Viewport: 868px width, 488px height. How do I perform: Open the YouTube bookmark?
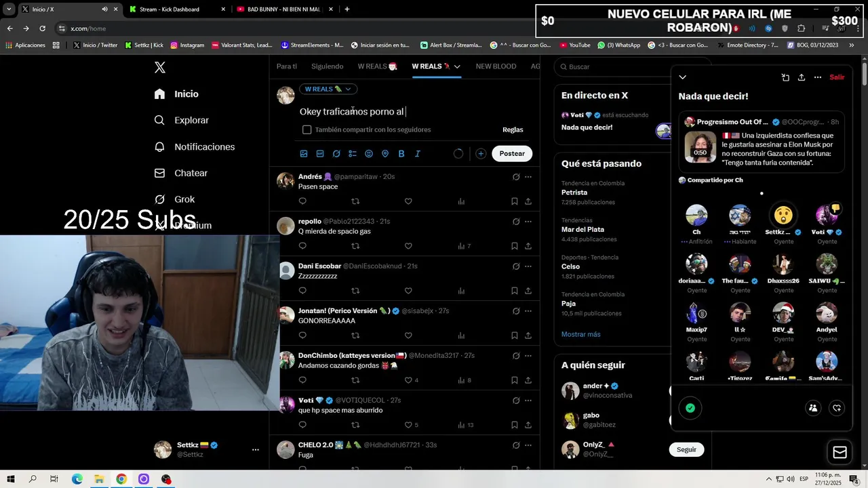tap(575, 45)
